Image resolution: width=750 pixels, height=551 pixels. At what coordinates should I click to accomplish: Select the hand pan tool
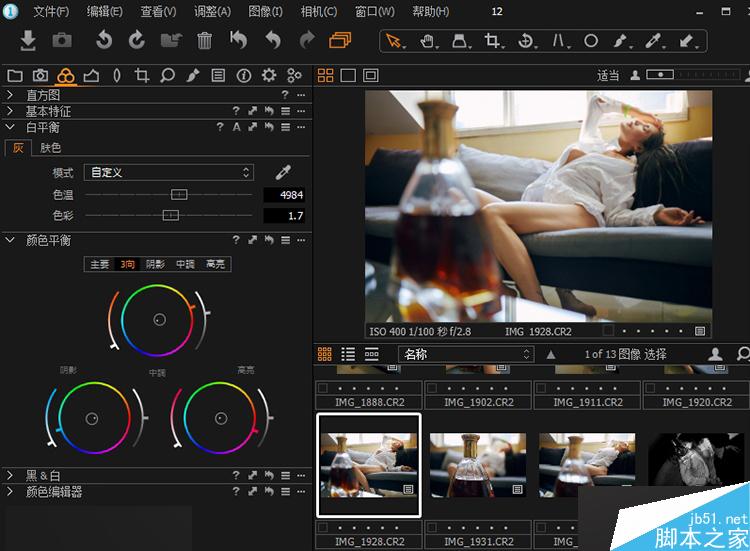[x=427, y=41]
